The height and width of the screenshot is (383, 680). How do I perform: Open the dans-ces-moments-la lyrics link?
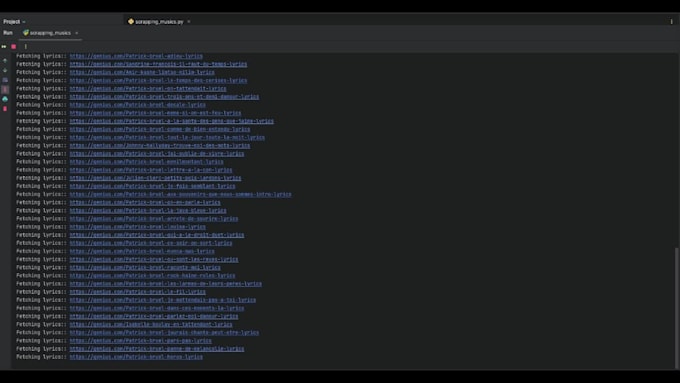(x=157, y=308)
